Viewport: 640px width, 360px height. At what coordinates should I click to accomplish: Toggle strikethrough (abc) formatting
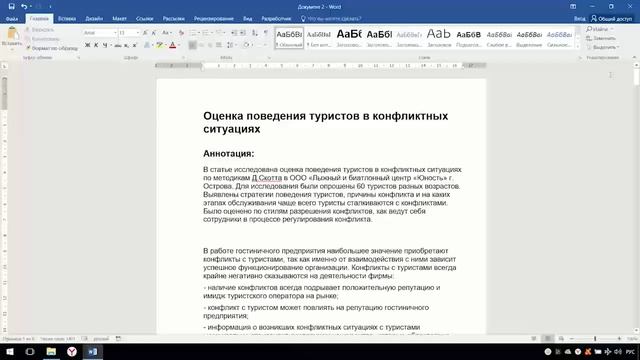pyautogui.click(x=118, y=45)
